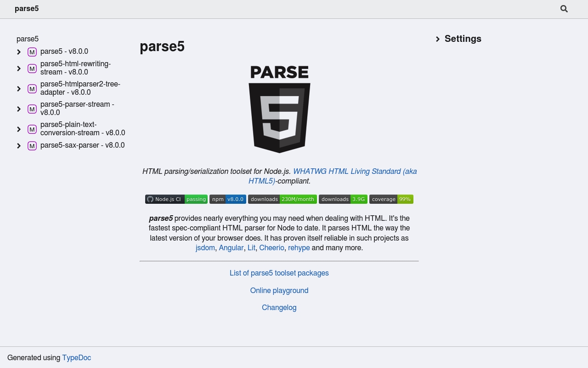Click the module icon for parse5-parser-stream
The image size is (588, 368).
click(32, 109)
